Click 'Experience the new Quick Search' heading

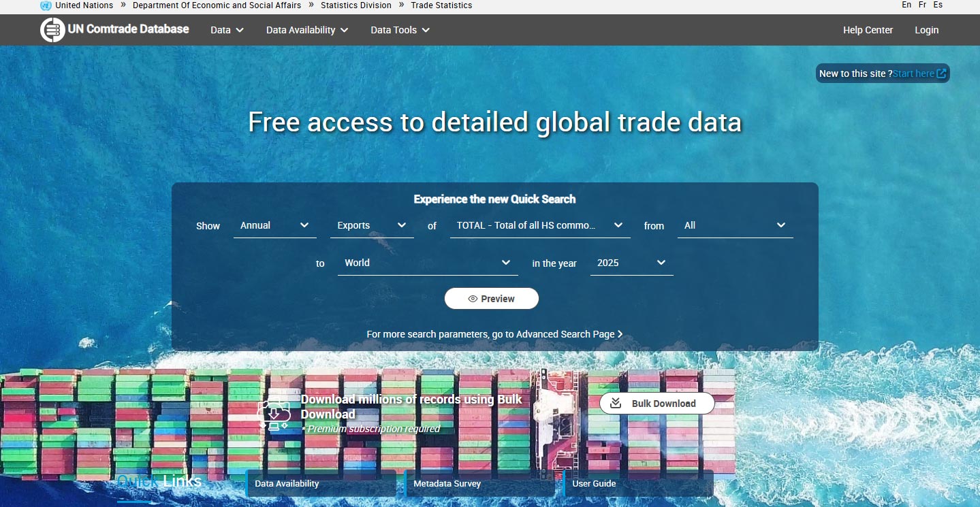click(494, 199)
